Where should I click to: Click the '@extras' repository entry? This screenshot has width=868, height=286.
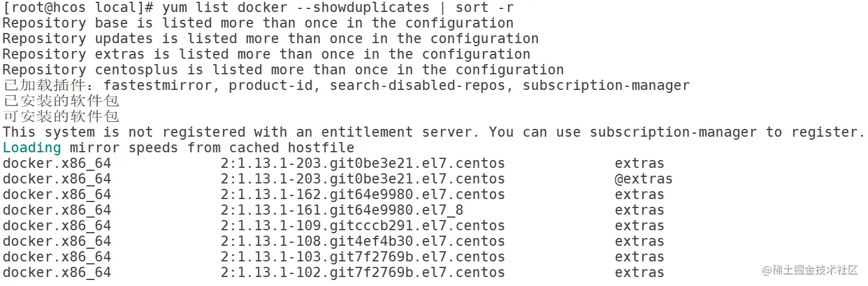tap(643, 179)
